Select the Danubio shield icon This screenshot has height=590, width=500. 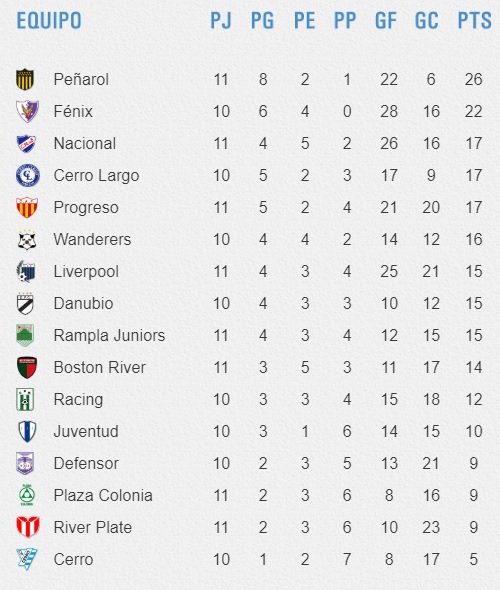(x=25, y=303)
